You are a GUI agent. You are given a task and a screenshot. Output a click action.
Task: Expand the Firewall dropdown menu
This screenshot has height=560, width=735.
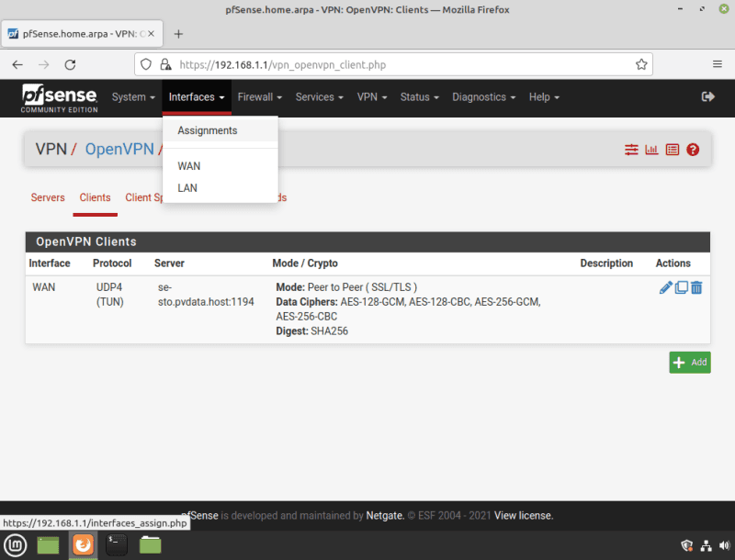(259, 97)
